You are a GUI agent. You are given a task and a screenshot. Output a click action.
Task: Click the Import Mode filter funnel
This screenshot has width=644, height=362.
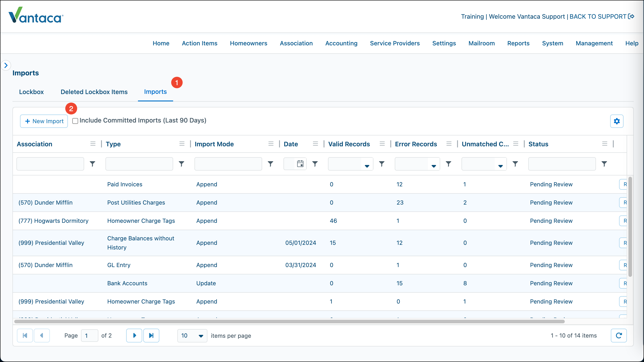[271, 164]
